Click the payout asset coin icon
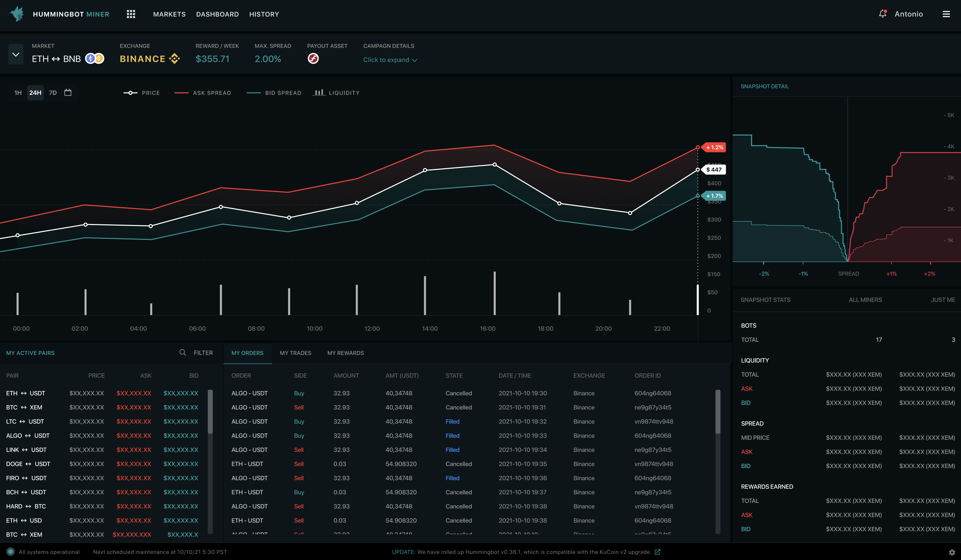The width and height of the screenshot is (961, 560). [313, 59]
